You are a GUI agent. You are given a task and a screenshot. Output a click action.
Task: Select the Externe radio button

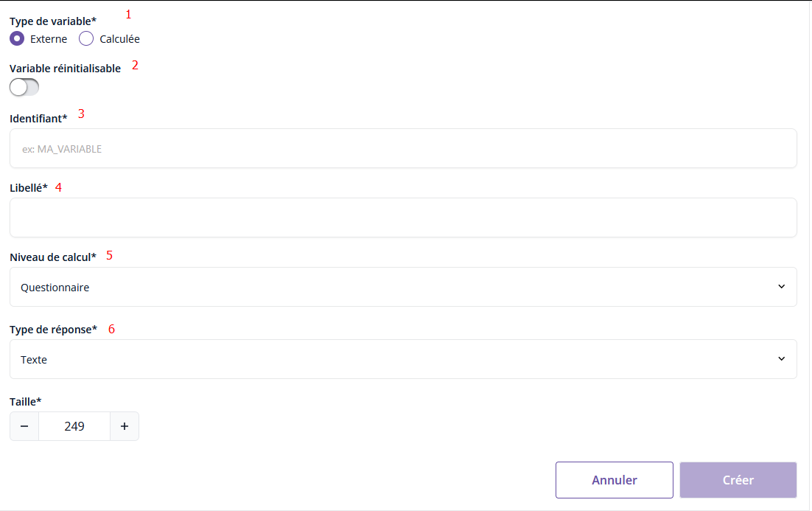click(17, 39)
